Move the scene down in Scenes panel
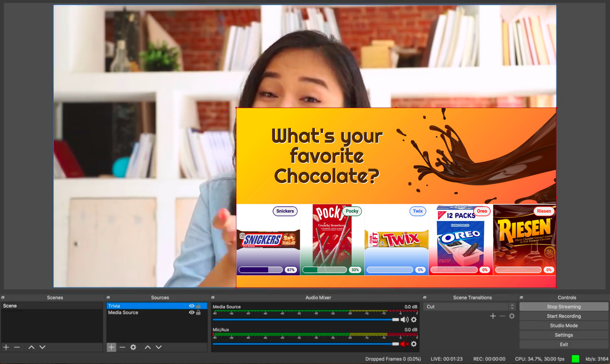 (42, 347)
